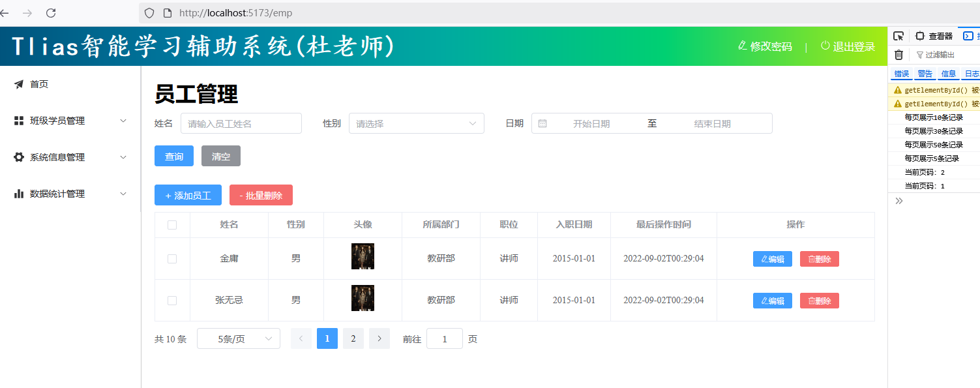Click the 添加员工 button

(x=188, y=195)
